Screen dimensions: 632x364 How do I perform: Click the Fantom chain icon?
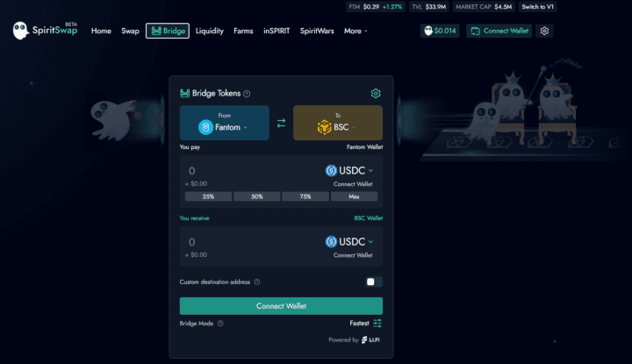tap(205, 127)
